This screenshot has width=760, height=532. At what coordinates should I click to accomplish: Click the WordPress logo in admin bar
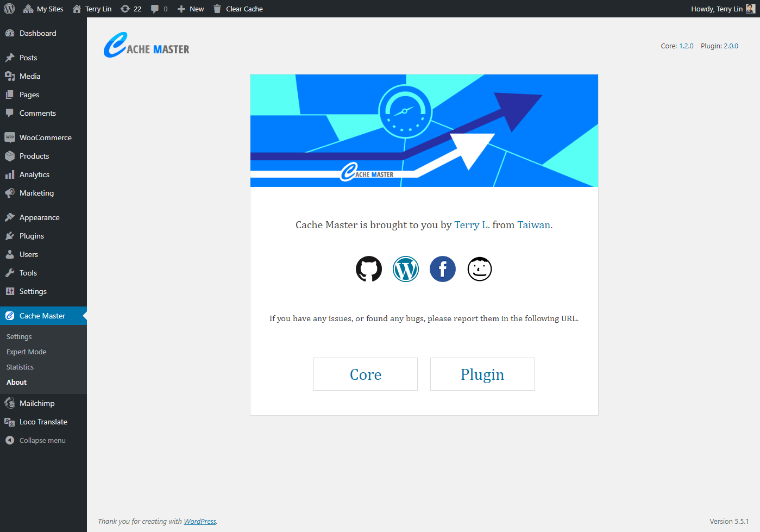(x=9, y=9)
